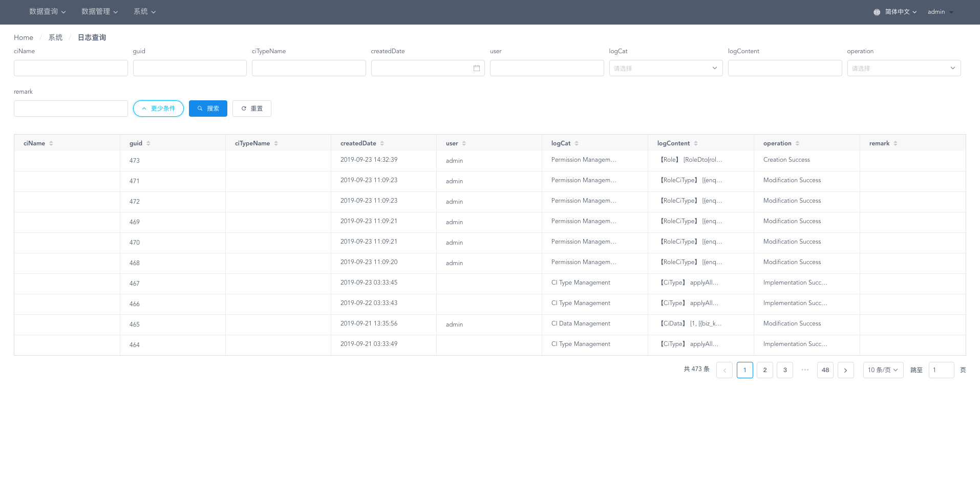Click the 重置 reset button
The image size is (980, 498).
point(252,109)
